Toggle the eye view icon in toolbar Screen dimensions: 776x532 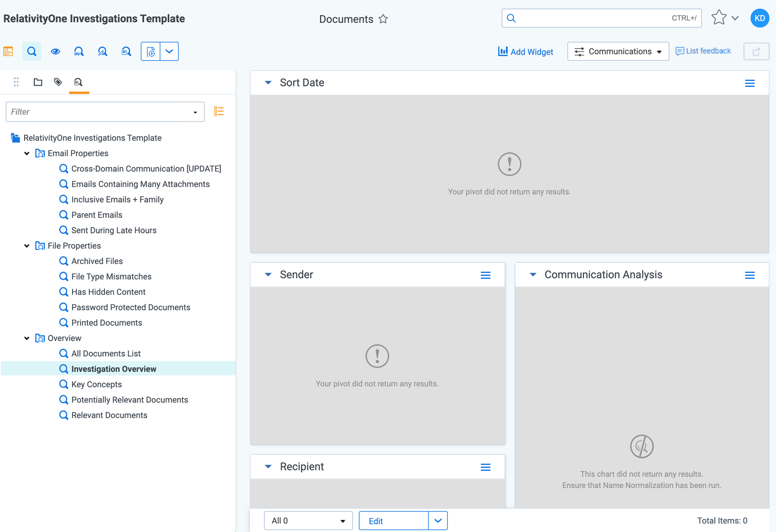click(55, 52)
